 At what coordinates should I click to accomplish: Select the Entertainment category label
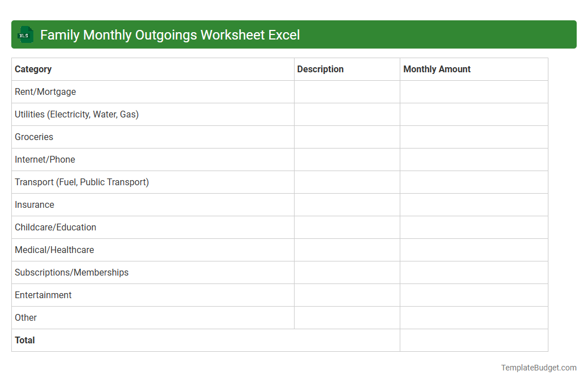click(43, 295)
